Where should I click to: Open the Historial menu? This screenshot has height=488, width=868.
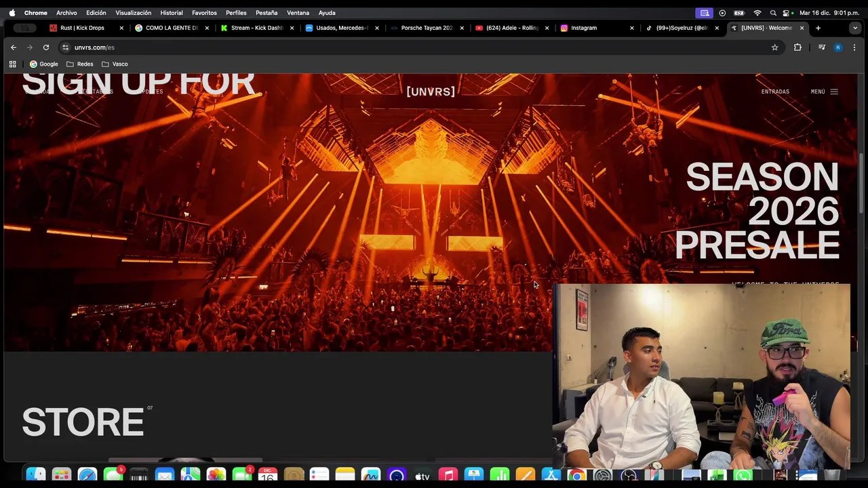pyautogui.click(x=172, y=12)
